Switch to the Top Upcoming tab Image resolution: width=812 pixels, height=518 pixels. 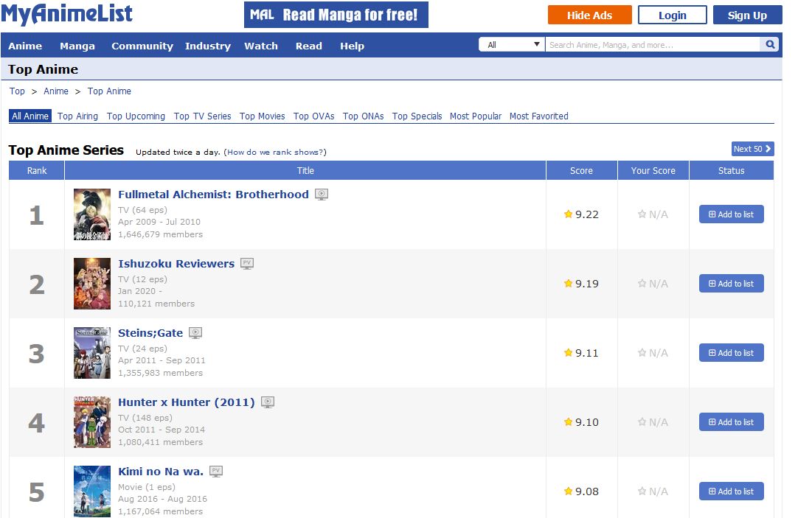136,116
